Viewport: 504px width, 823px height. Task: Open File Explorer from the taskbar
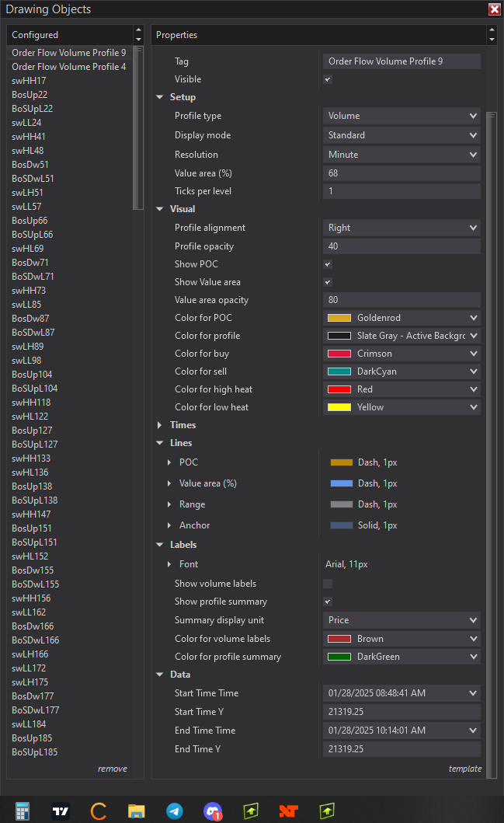137,811
